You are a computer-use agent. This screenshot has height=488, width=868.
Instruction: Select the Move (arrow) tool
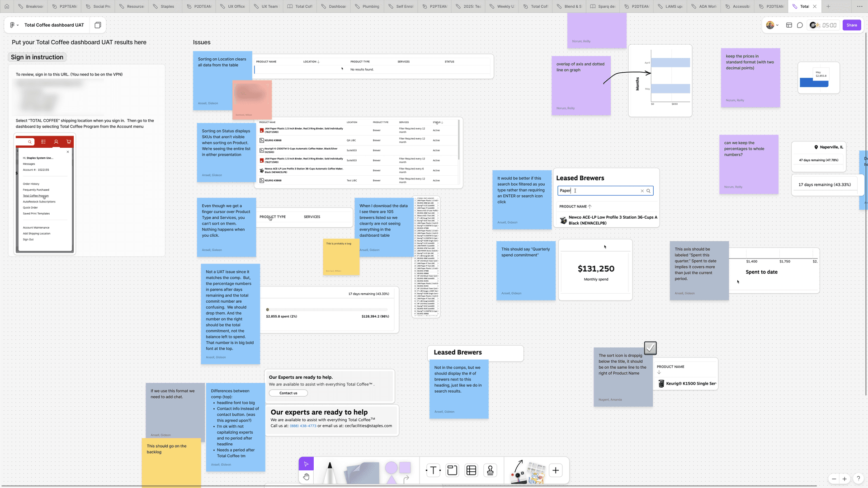coord(306,464)
